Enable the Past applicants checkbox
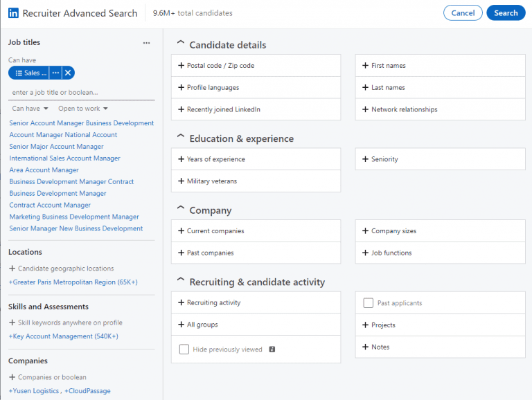The height and width of the screenshot is (400, 532). [x=369, y=303]
